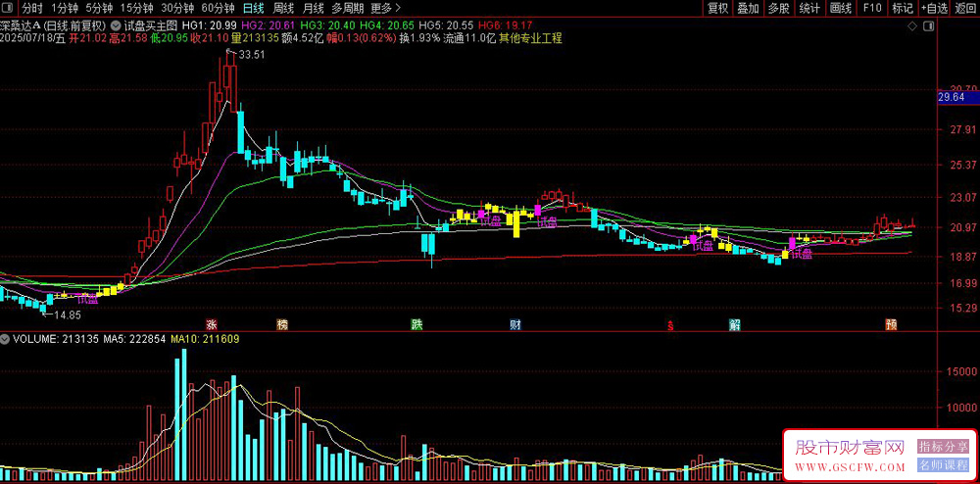Click the diamond icon at the chart's top right
Image resolution: width=980 pixels, height=484 pixels.
coord(911,25)
